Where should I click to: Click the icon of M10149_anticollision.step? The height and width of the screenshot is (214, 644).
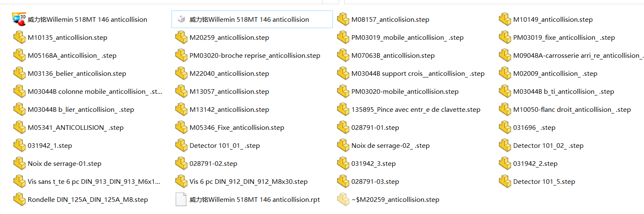[505, 19]
